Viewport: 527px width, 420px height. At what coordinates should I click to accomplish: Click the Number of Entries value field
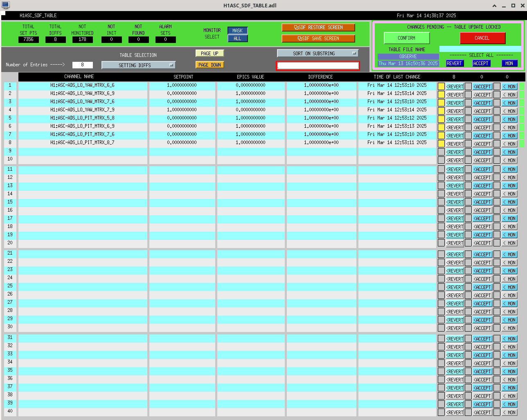pyautogui.click(x=82, y=65)
